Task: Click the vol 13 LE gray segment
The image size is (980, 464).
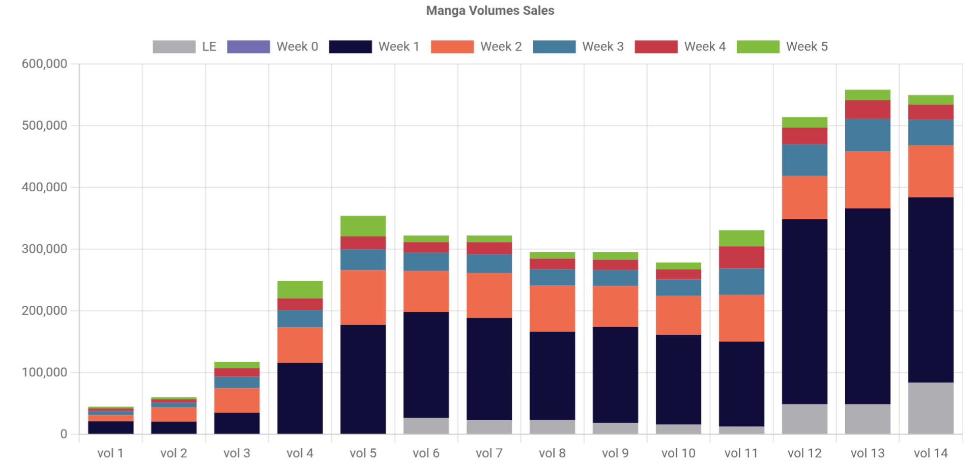Action: coord(868,419)
